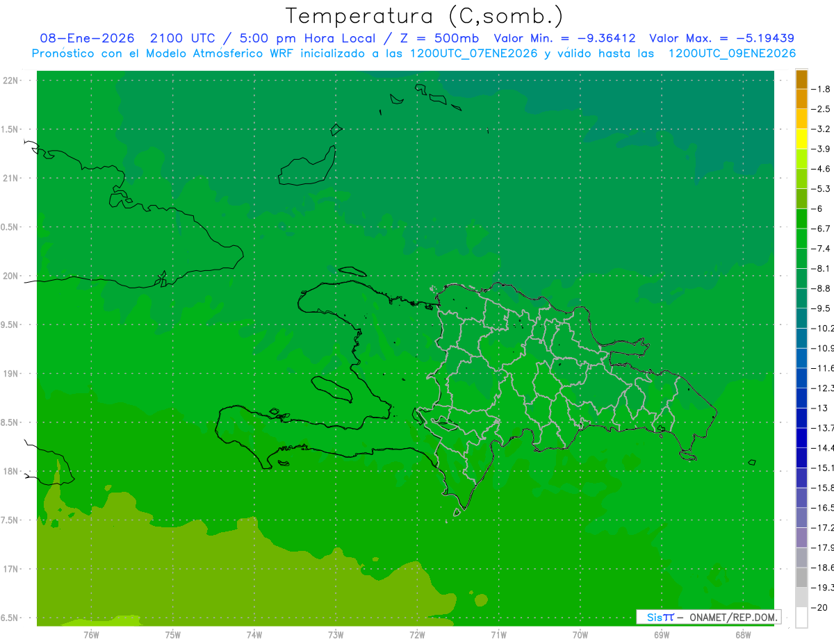The height and width of the screenshot is (644, 834).
Task: Click the colorbar value '-6'
Action: click(817, 209)
